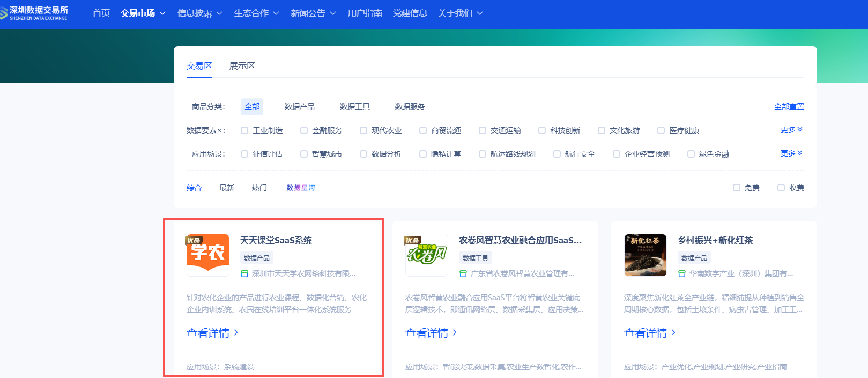
Task: Click the 广东省农卷风智慧农业管理有 provider name
Action: point(523,273)
